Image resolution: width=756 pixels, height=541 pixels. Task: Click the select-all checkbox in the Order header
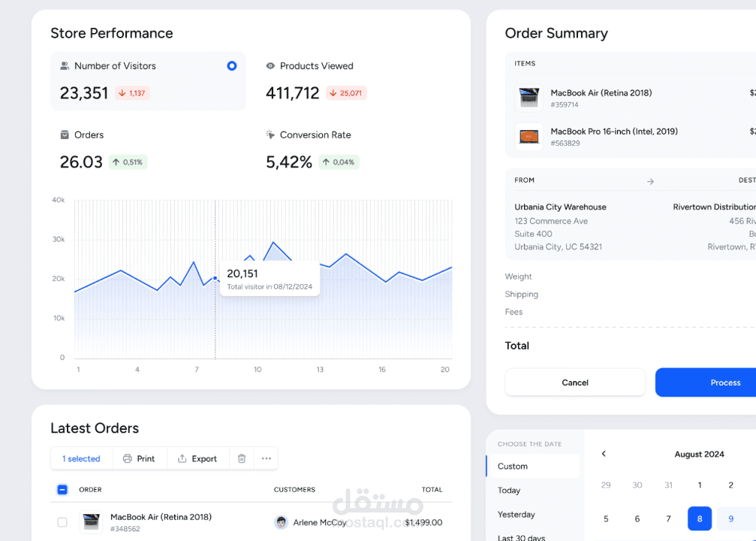pyautogui.click(x=62, y=489)
